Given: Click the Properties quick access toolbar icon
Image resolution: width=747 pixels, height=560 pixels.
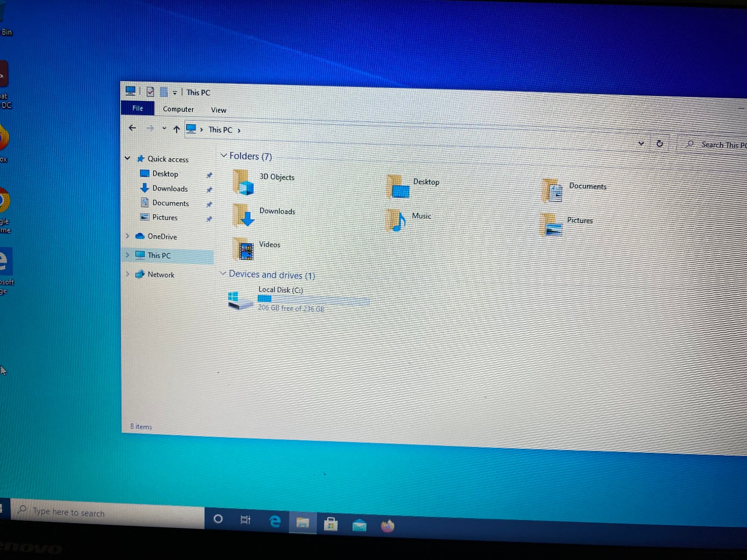Looking at the screenshot, I should tap(150, 91).
